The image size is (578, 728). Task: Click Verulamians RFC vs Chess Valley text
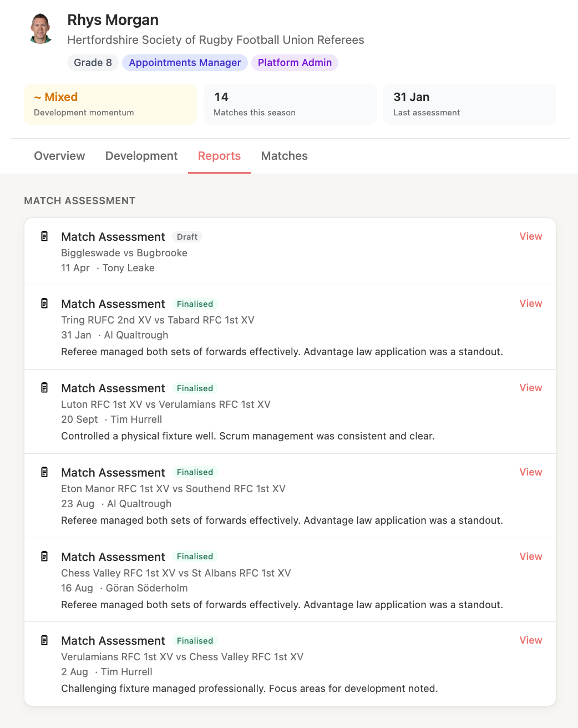pos(182,657)
